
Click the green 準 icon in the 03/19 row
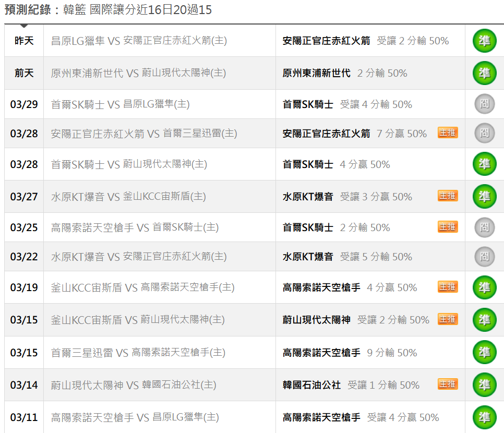click(x=484, y=287)
